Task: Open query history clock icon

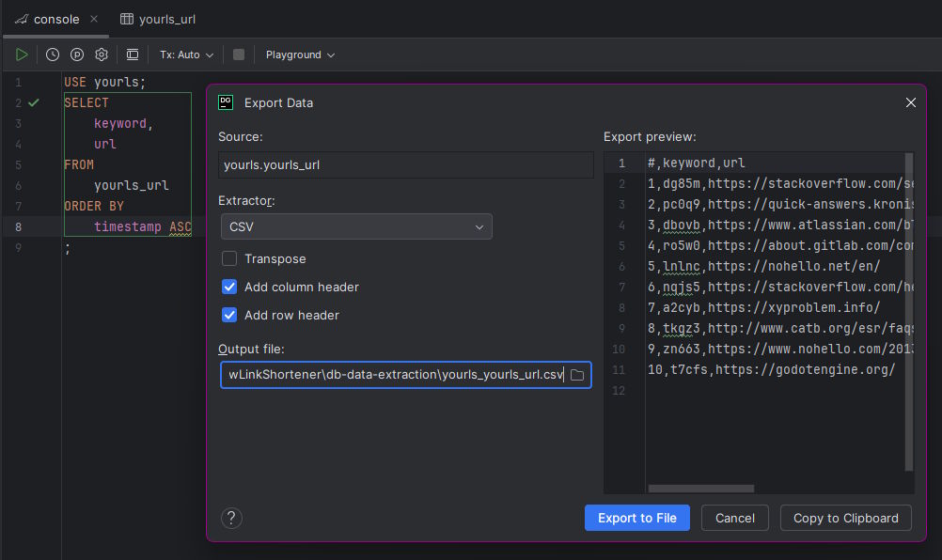Action: point(53,54)
